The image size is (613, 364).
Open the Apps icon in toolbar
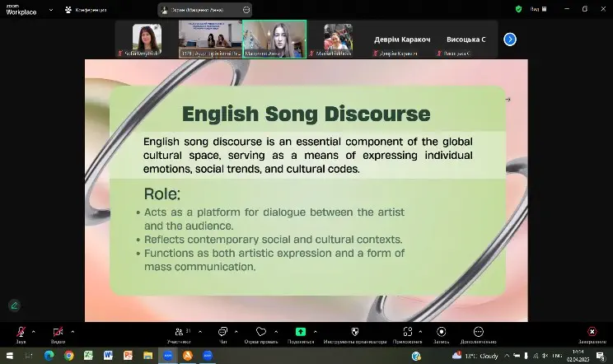pyautogui.click(x=407, y=332)
